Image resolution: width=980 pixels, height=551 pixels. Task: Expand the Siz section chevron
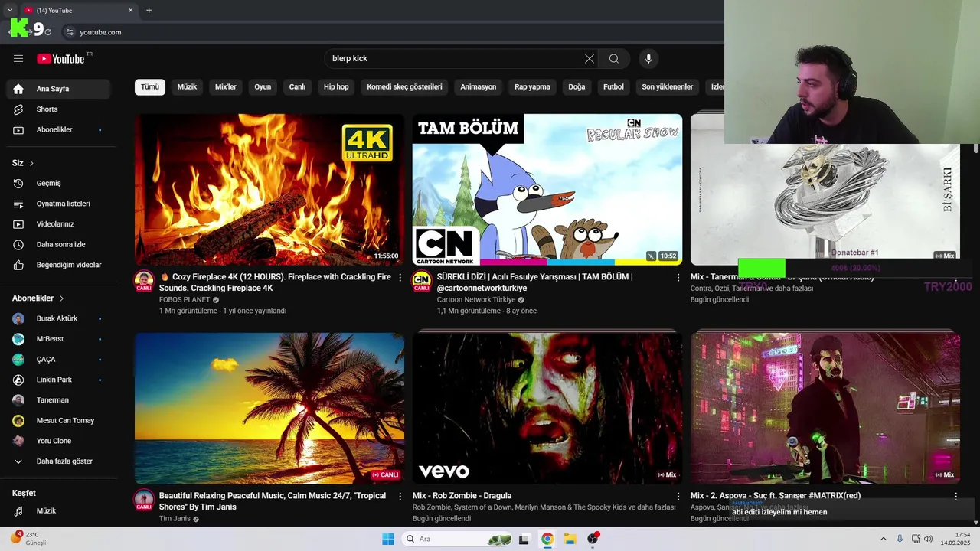pos(31,163)
